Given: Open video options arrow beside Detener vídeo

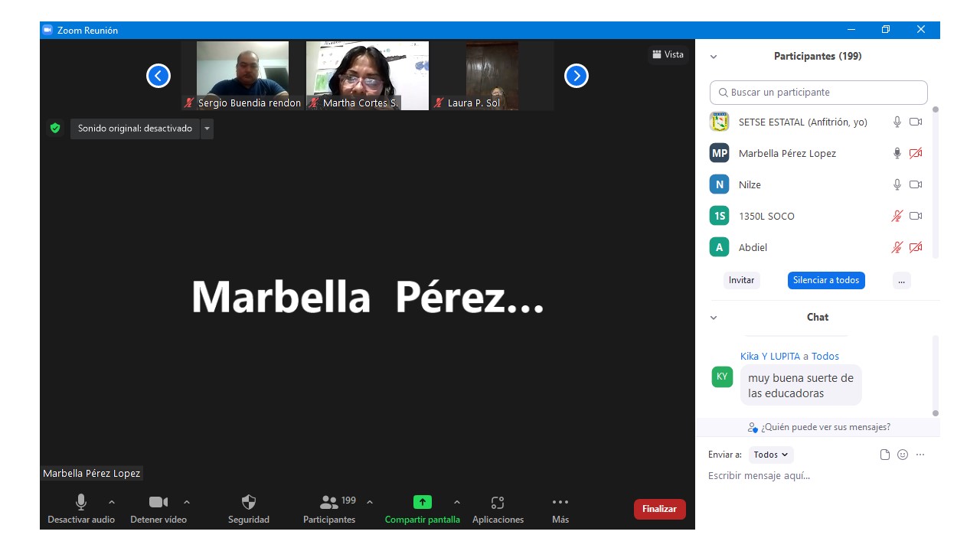Looking at the screenshot, I should [x=187, y=503].
